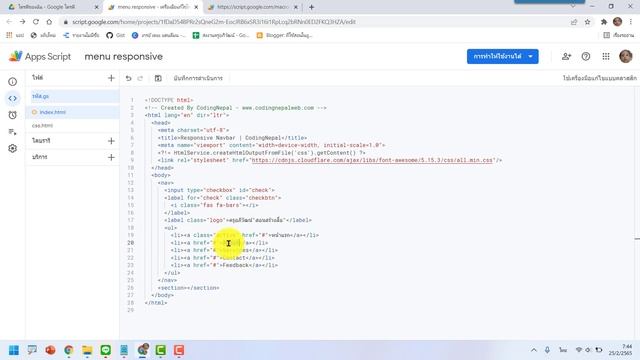Open Chrome three-dot menu

[x=631, y=22]
